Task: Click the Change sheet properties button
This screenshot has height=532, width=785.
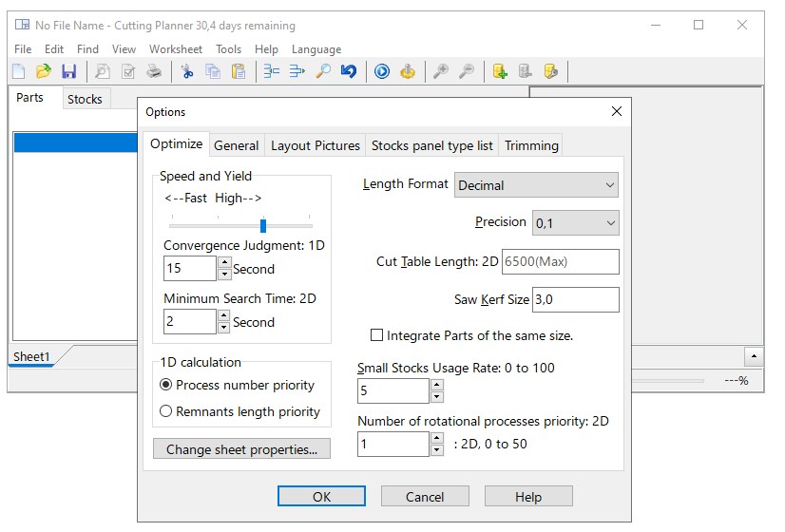Action: tap(241, 449)
